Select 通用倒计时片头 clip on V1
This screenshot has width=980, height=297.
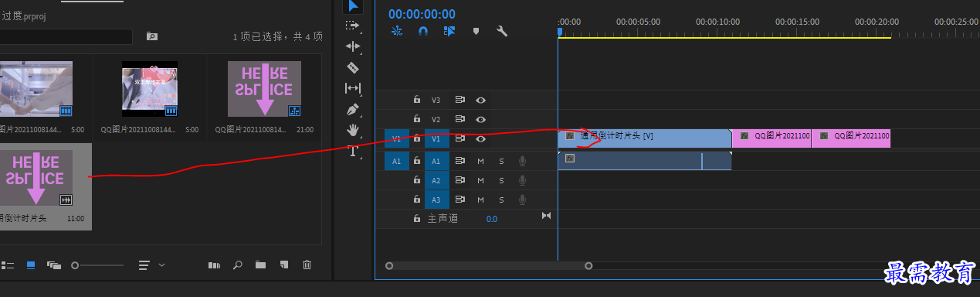644,138
